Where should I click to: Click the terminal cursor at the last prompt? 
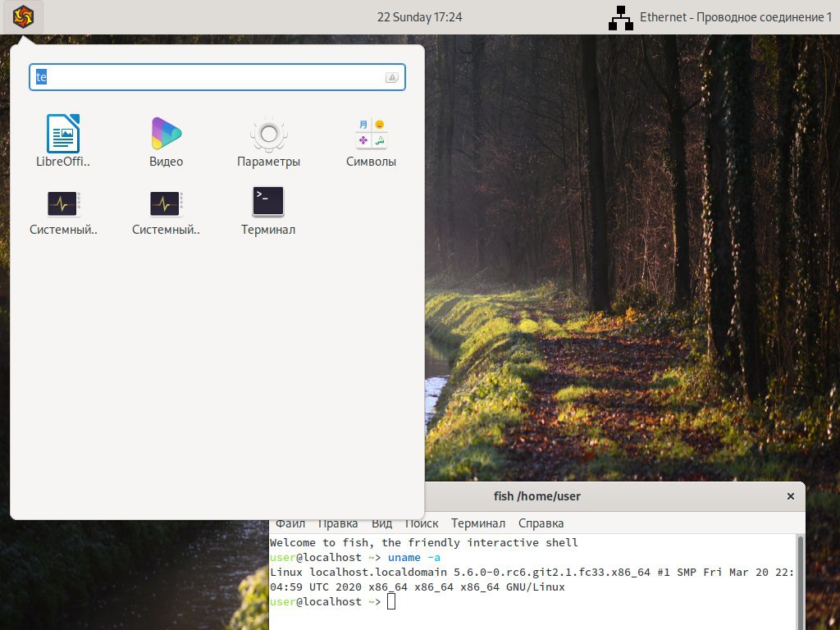coord(391,601)
